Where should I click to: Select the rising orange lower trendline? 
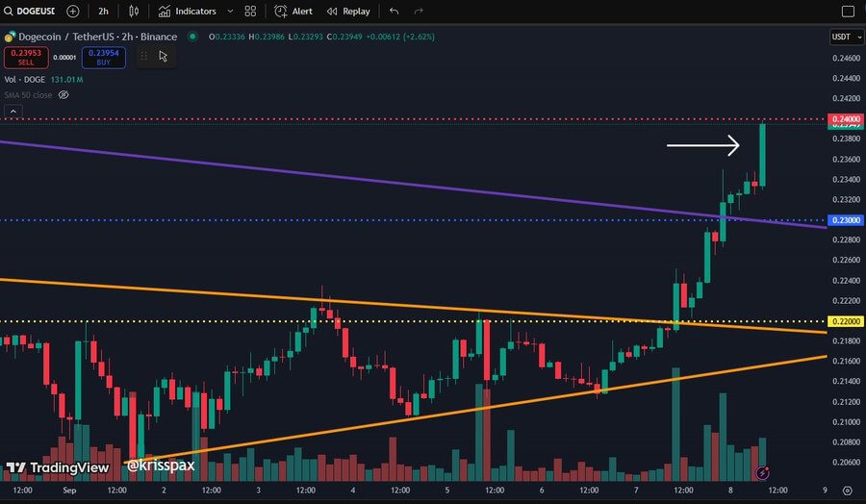click(475, 410)
